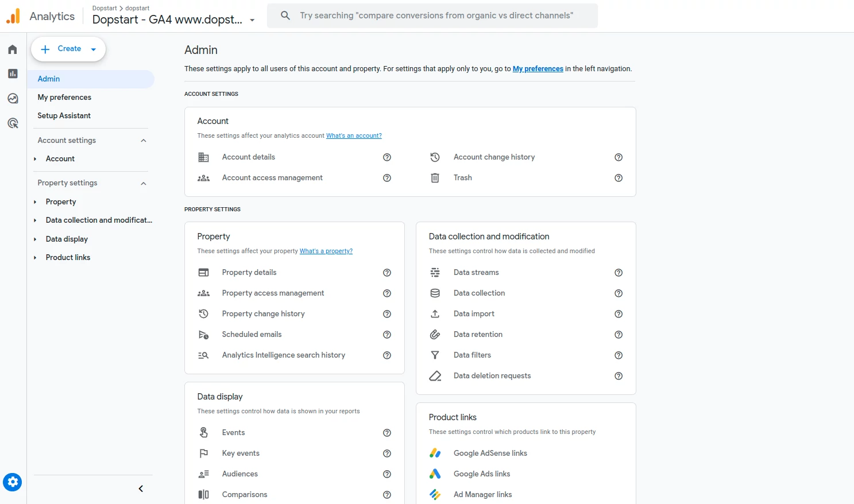Expand the Property tree item
This screenshot has height=504, width=854.
pyautogui.click(x=35, y=202)
